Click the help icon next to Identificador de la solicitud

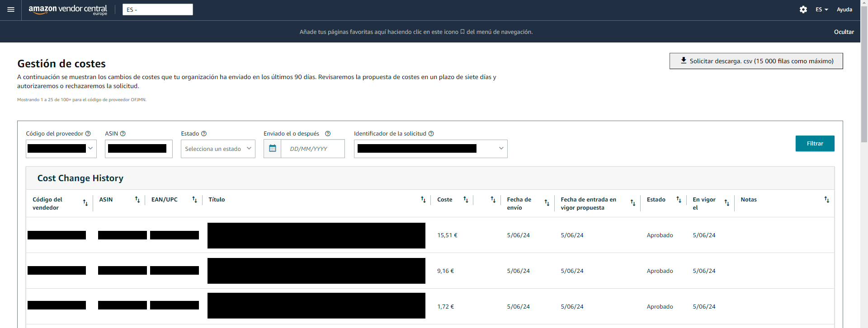click(x=431, y=134)
